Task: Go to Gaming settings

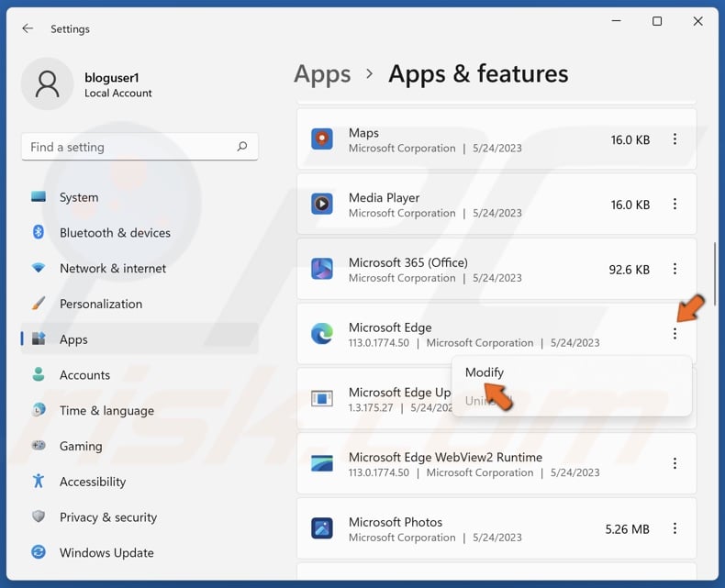Action: click(x=139, y=446)
